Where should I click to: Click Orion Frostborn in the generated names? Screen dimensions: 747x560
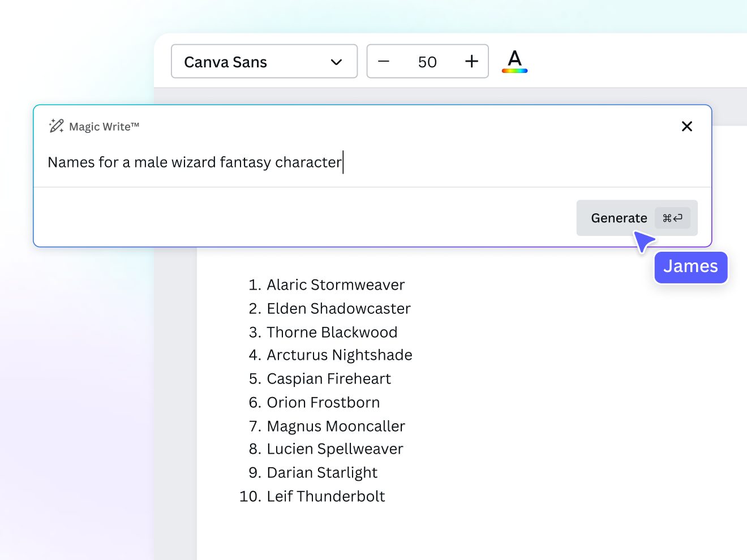pyautogui.click(x=323, y=402)
